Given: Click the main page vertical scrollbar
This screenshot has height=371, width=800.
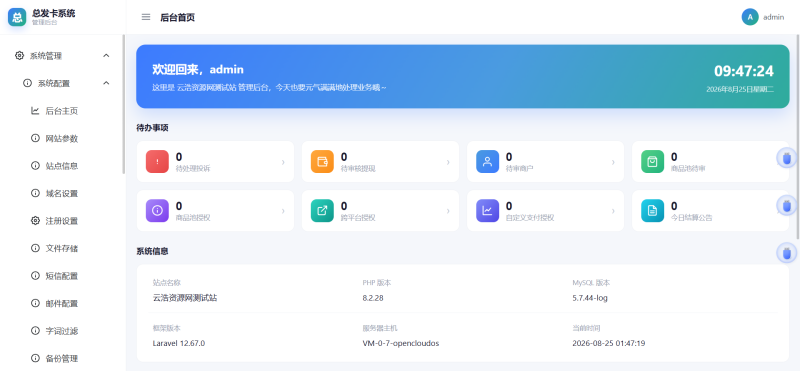Looking at the screenshot, I should [798, 137].
